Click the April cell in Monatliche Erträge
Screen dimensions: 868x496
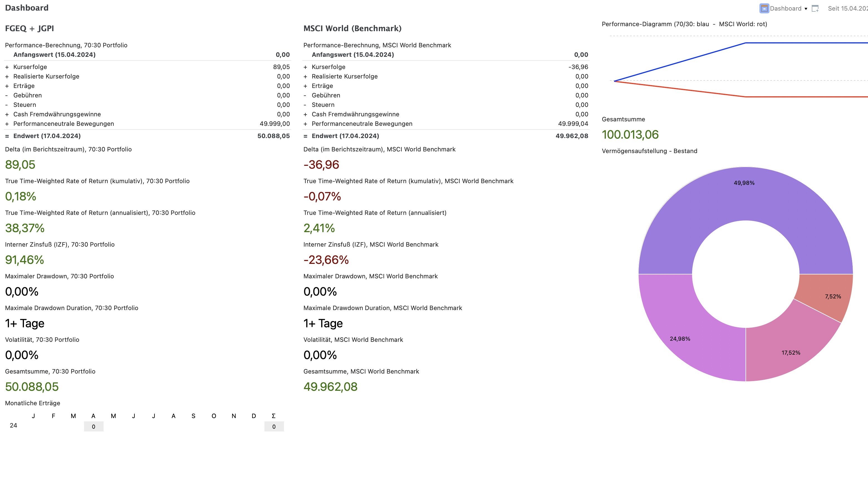(x=94, y=426)
